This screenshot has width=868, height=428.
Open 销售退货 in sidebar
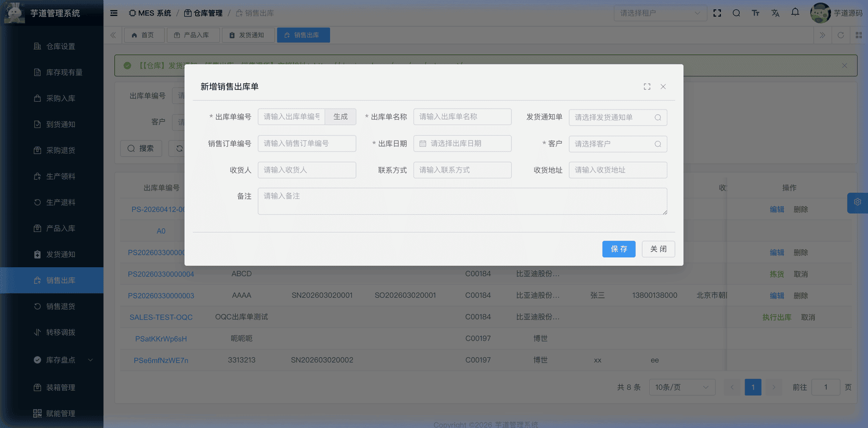coord(52,307)
